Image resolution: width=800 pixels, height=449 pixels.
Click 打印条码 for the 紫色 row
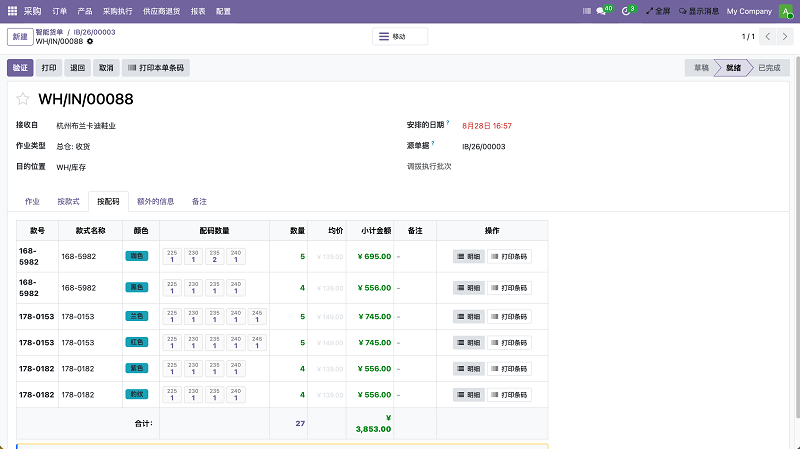pyautogui.click(x=509, y=368)
